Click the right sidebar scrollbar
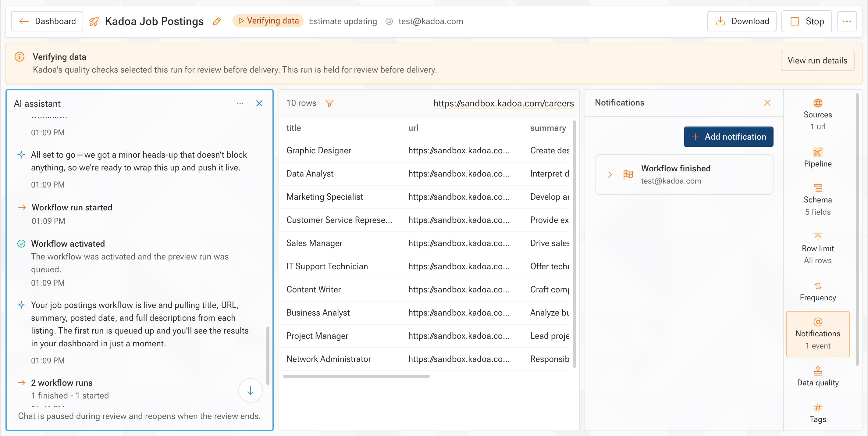The width and height of the screenshot is (868, 436). point(857,229)
